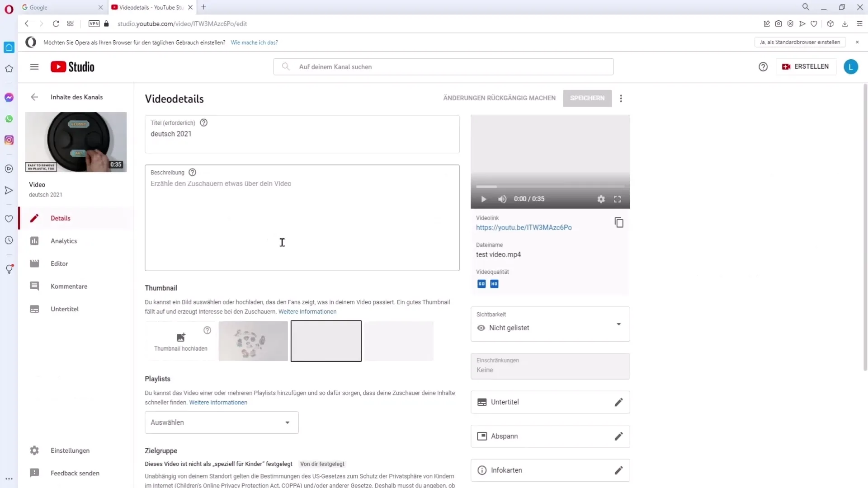
Task: Click the copy Videolink icon
Action: click(618, 222)
